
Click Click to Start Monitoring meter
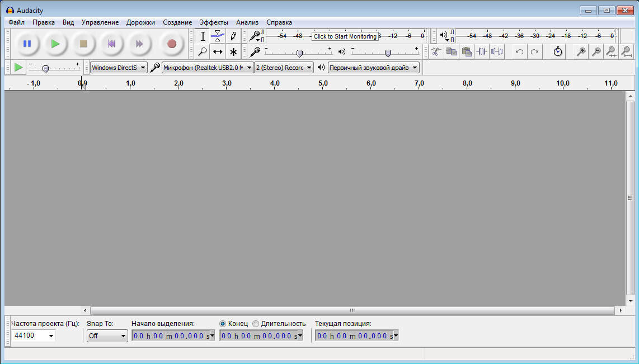click(344, 36)
